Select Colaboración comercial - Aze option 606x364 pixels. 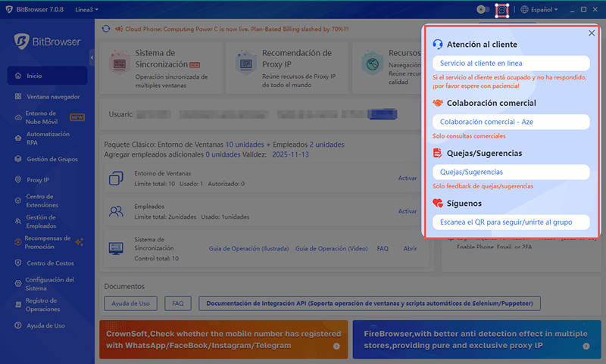click(x=511, y=121)
